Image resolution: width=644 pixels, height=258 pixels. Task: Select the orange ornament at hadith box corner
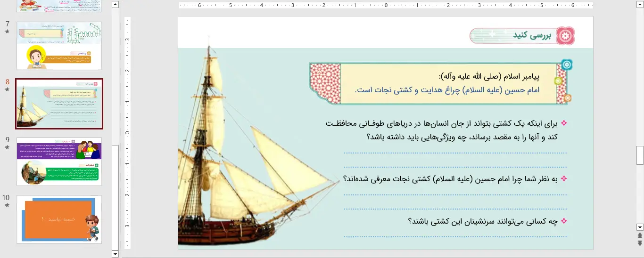[568, 98]
